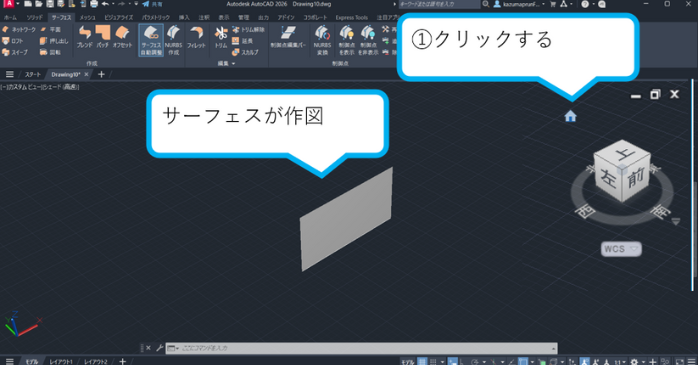Close the Drawing10 file tab
Viewport: 698px width, 365px height.
click(86, 74)
